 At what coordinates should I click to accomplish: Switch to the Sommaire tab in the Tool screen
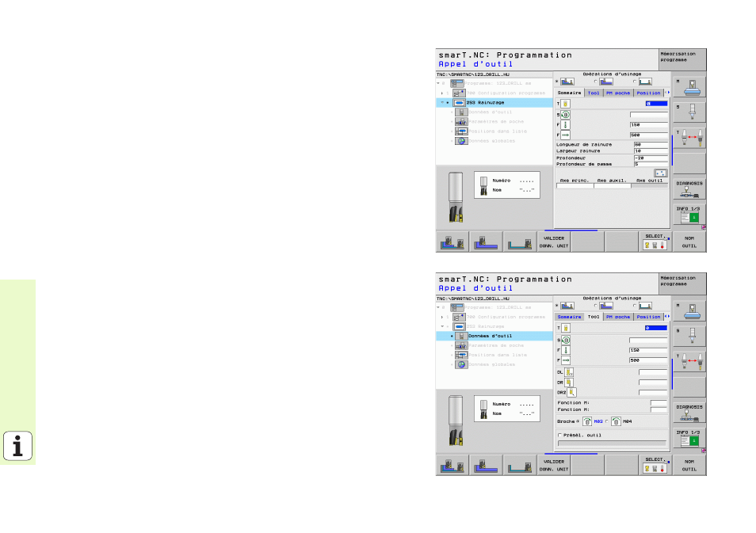pyautogui.click(x=570, y=317)
